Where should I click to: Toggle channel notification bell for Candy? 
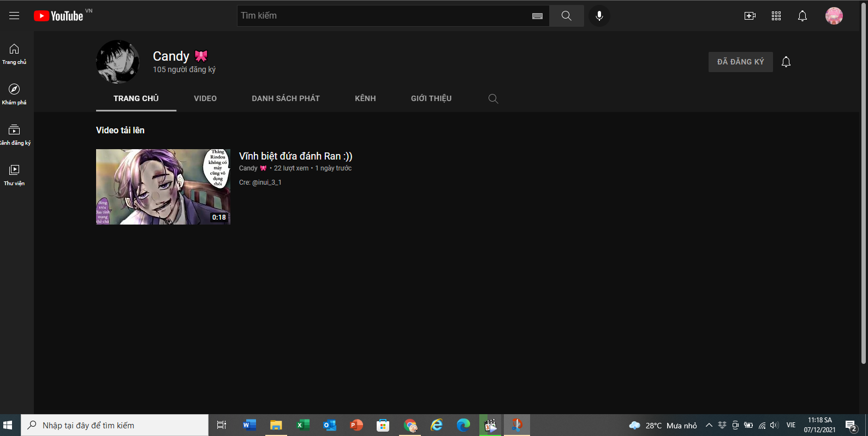coord(786,62)
